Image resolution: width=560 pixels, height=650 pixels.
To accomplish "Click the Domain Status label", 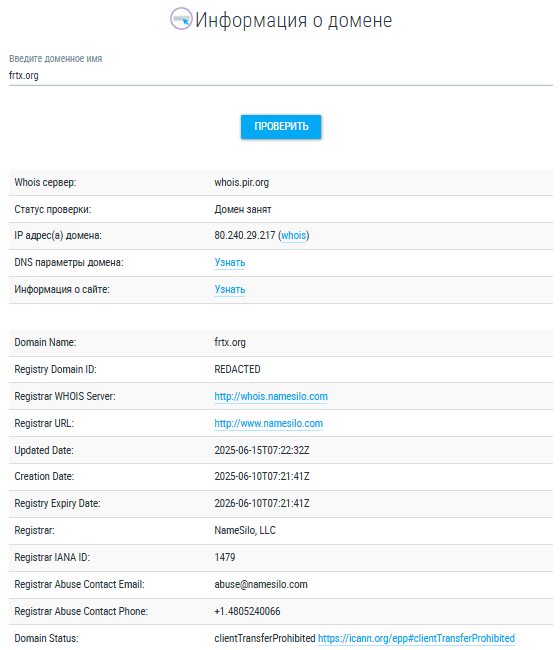I will point(46,638).
